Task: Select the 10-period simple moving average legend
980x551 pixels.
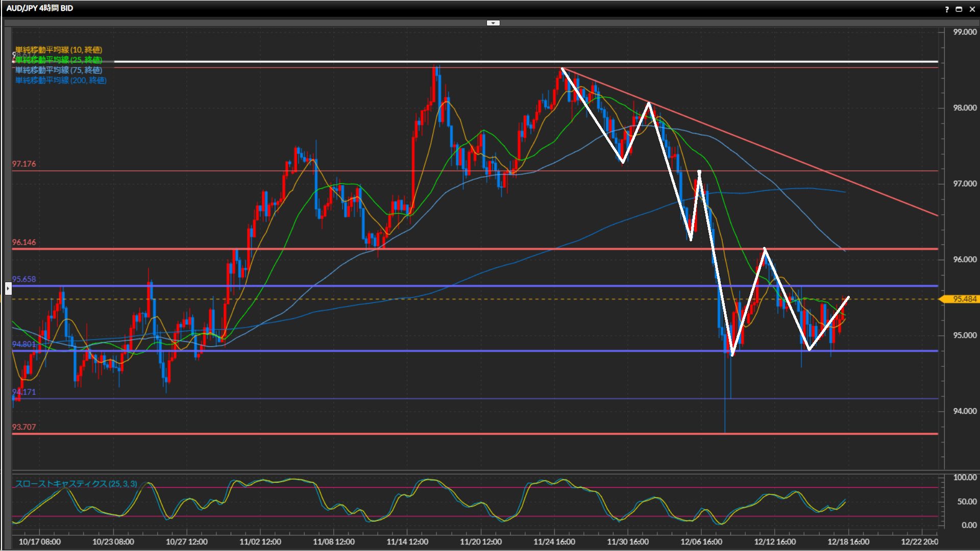Action: [59, 49]
